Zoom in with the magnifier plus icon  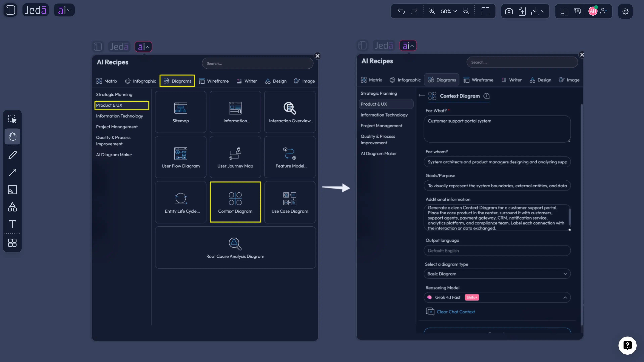[x=432, y=11]
